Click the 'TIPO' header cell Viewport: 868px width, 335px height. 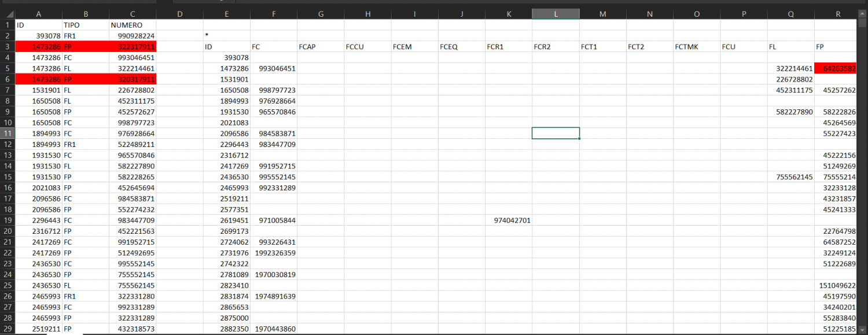(86, 25)
